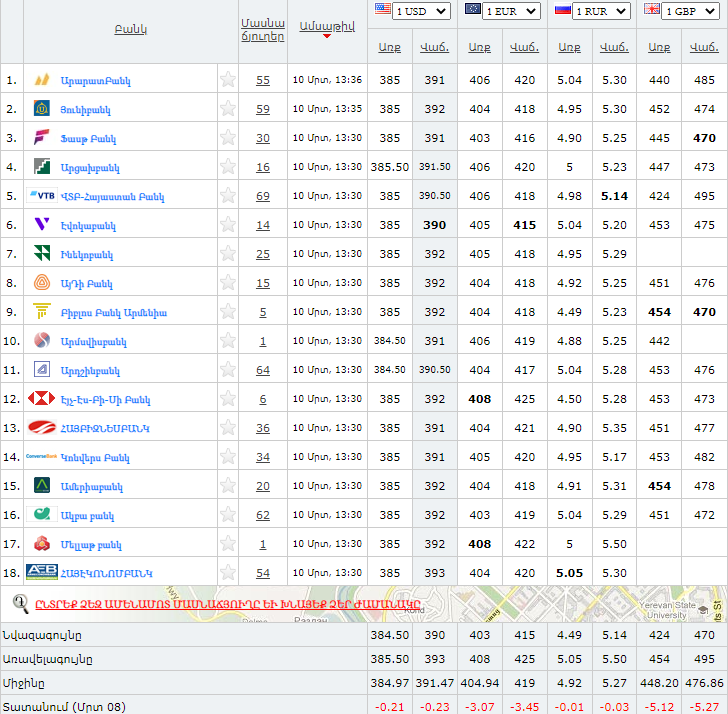
Task: Click the ՀԱՅԲԻԶՆԵՍԲԱՆԿ red logo
Action: [x=42, y=428]
